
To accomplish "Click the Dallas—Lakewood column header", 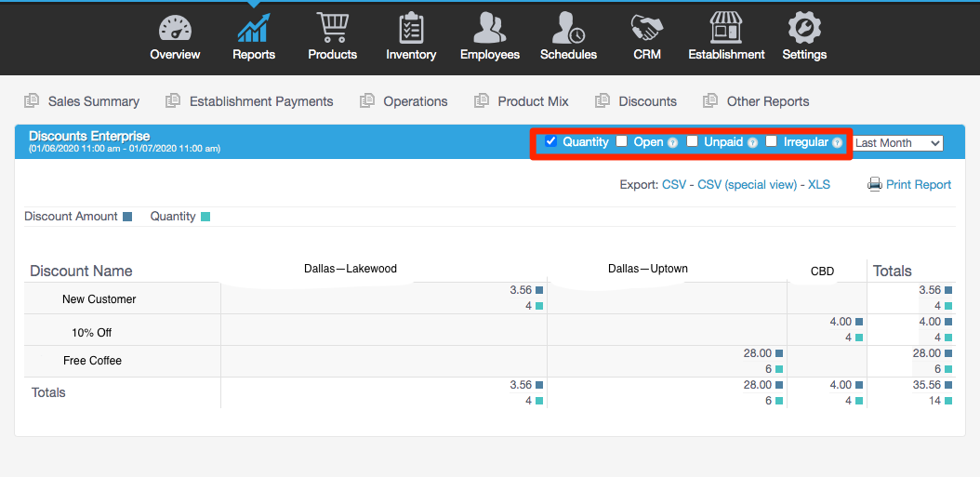I will click(351, 269).
